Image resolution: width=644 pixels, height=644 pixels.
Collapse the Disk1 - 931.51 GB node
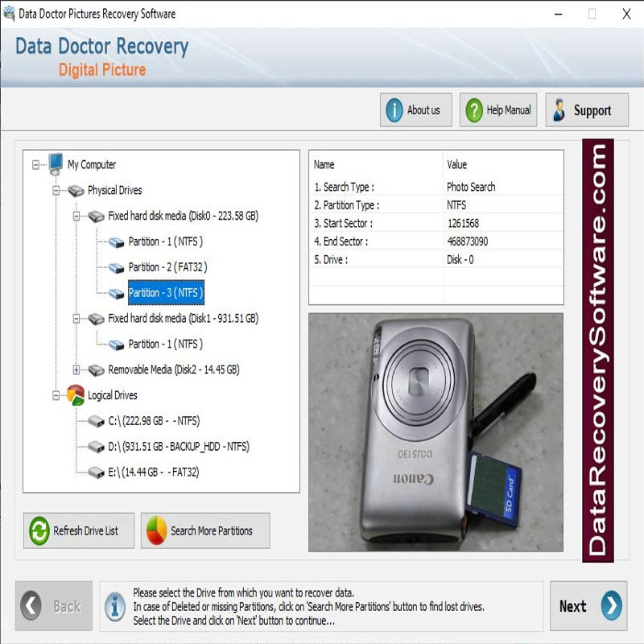click(76, 319)
